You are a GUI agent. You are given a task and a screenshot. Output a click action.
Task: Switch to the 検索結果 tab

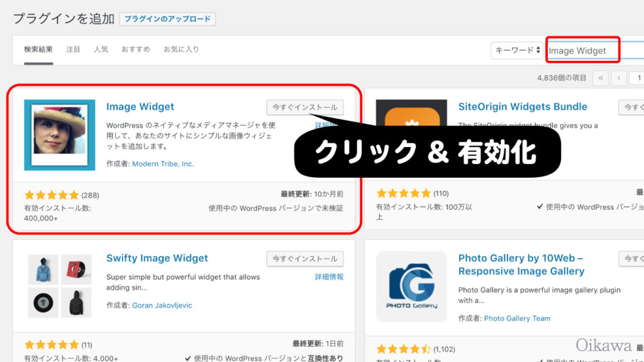point(38,49)
